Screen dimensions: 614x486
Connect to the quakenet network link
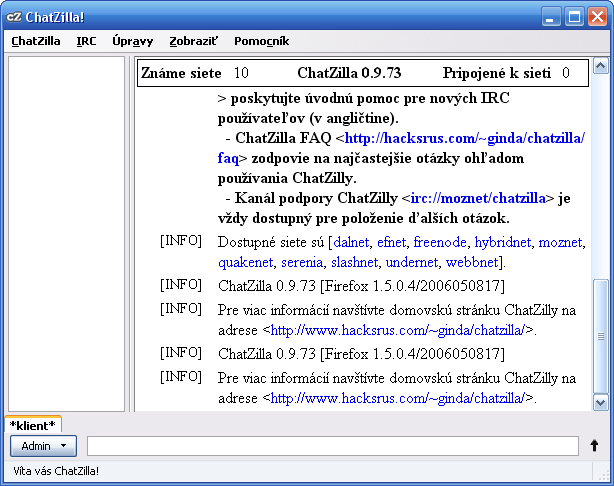point(246,262)
